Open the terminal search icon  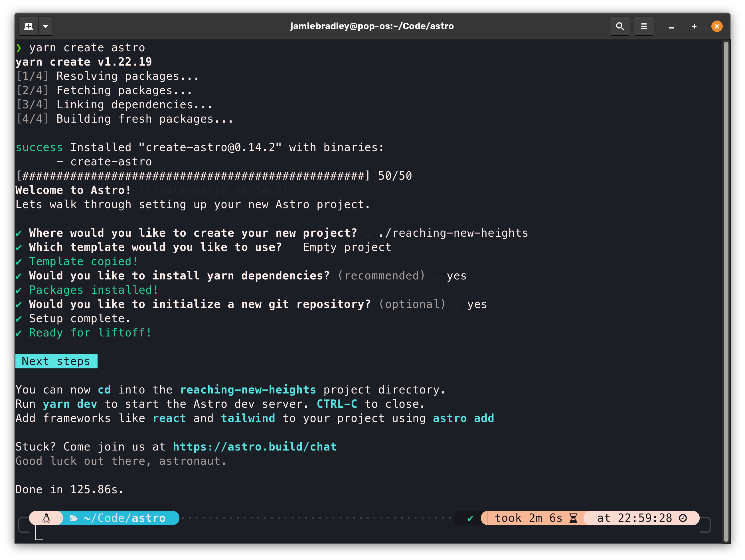pyautogui.click(x=620, y=26)
